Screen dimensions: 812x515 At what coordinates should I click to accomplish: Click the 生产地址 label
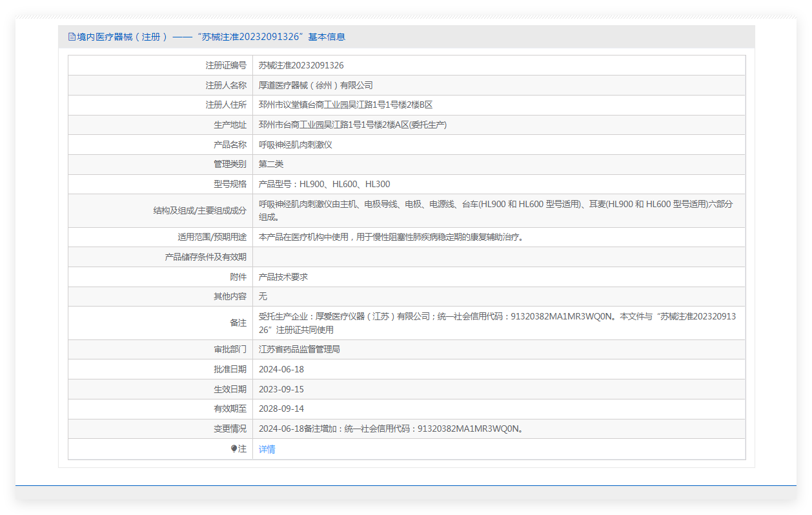230,125
